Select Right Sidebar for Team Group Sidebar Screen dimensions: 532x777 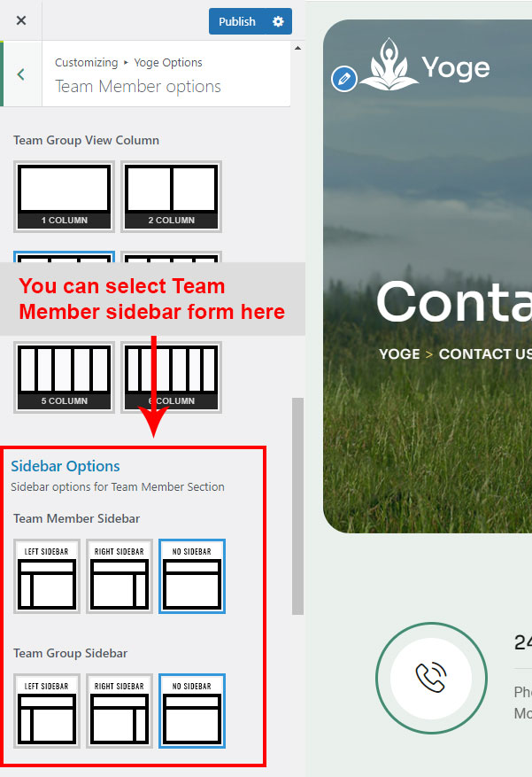pyautogui.click(x=120, y=711)
